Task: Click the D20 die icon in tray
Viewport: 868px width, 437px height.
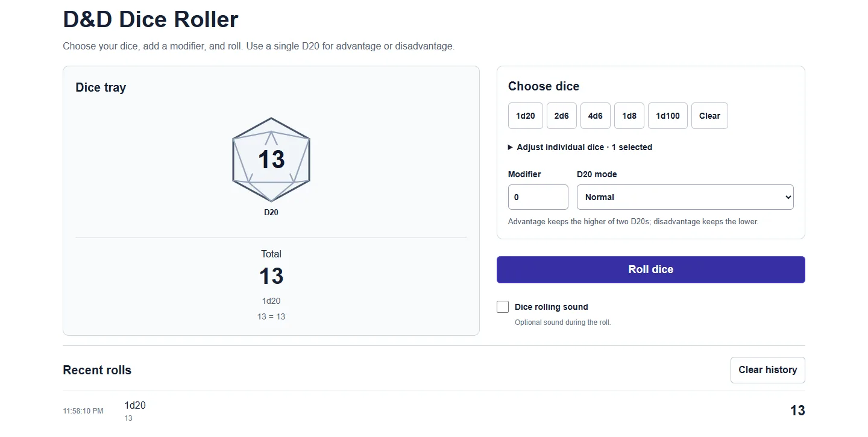Action: click(271, 160)
